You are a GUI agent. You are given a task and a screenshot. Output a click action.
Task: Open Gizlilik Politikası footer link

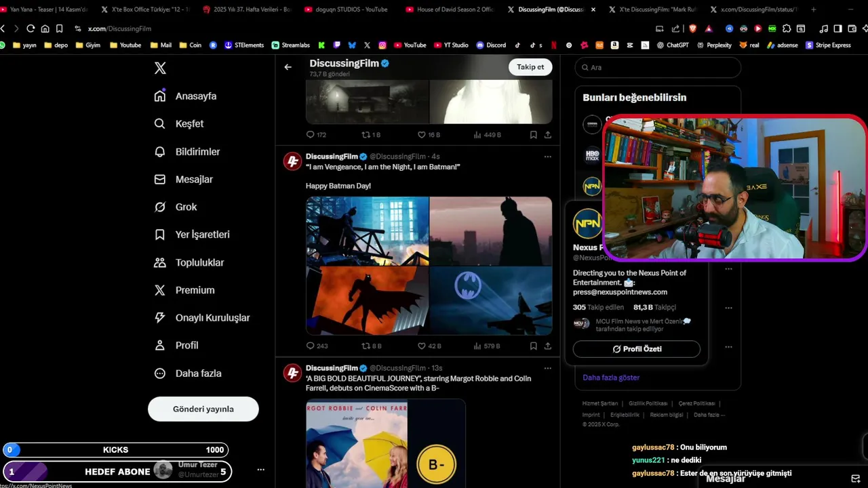coord(648,403)
